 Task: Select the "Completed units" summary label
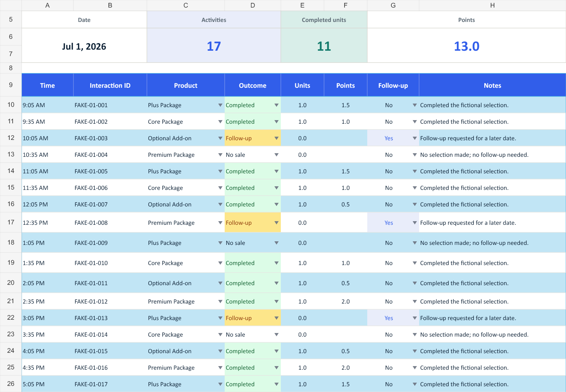click(x=324, y=20)
